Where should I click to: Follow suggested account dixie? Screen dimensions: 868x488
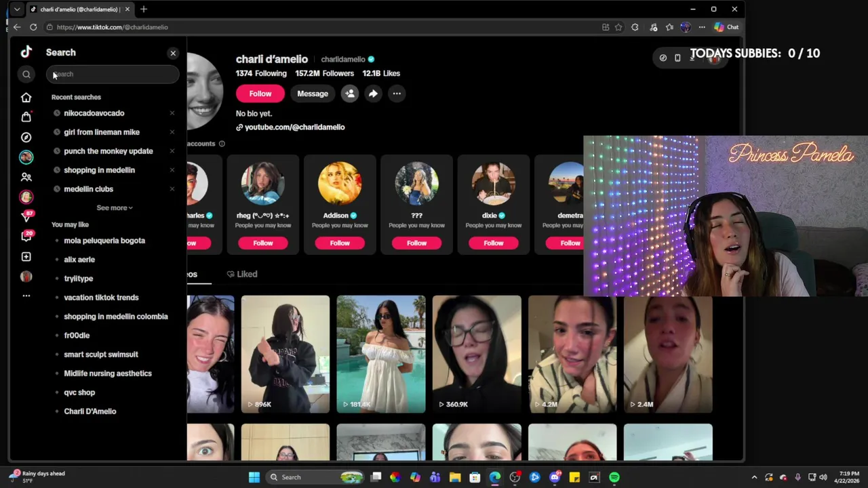(493, 243)
